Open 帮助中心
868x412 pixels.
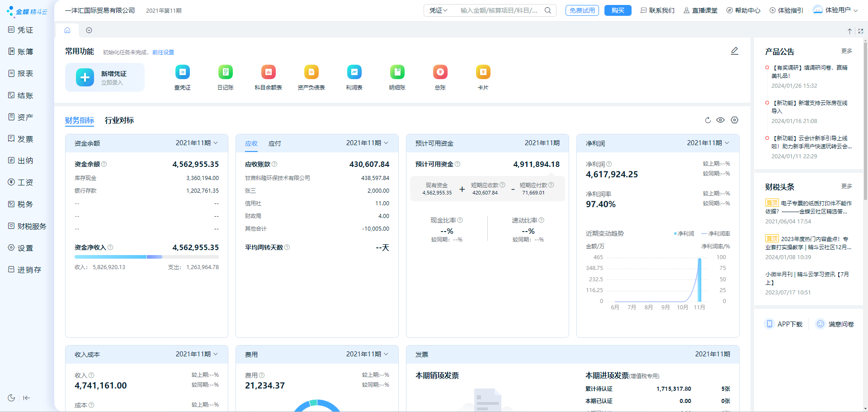[x=743, y=10]
